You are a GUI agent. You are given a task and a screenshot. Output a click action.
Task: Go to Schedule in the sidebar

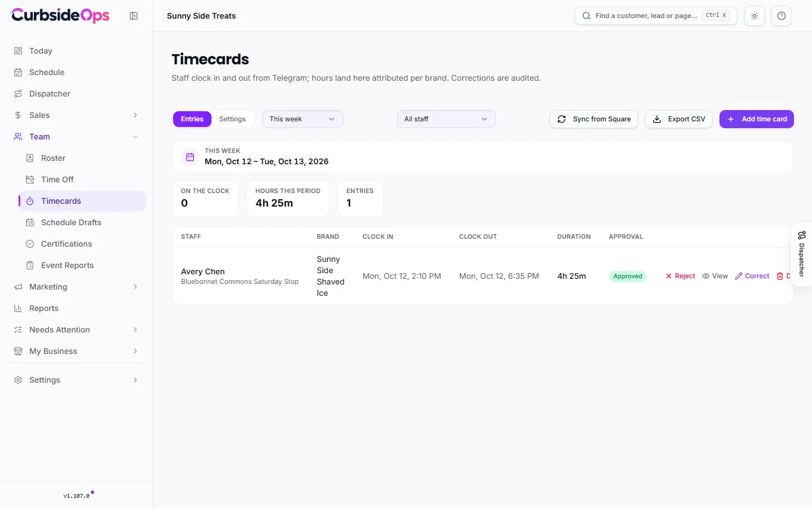tap(76, 72)
